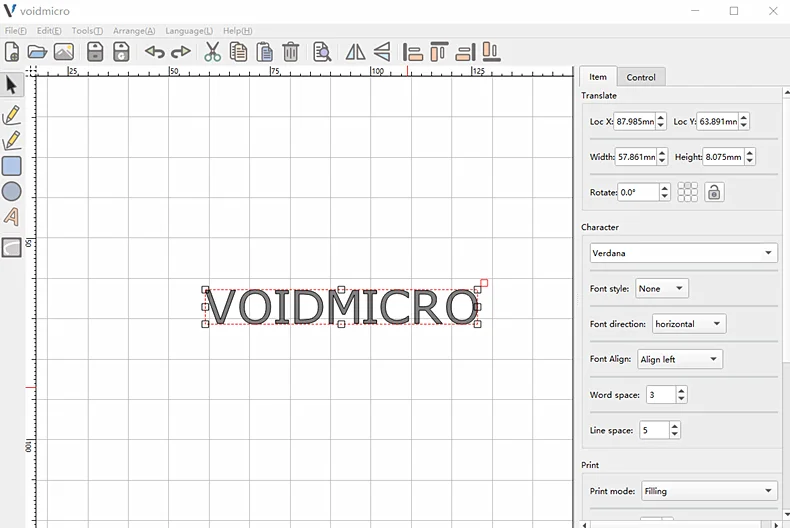790x528 pixels.
Task: Open the Tools menu
Action: pyautogui.click(x=87, y=31)
